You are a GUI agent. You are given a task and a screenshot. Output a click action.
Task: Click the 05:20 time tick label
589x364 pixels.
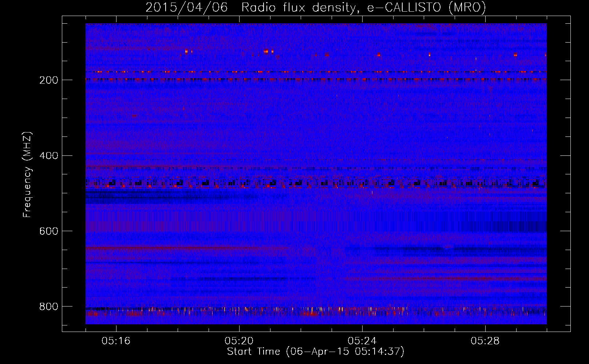(239, 341)
